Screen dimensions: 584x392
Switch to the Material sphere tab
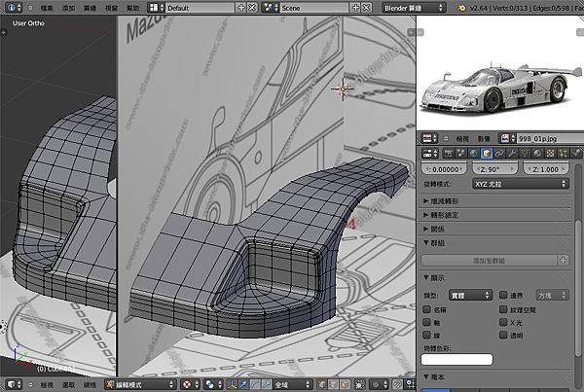click(x=537, y=153)
